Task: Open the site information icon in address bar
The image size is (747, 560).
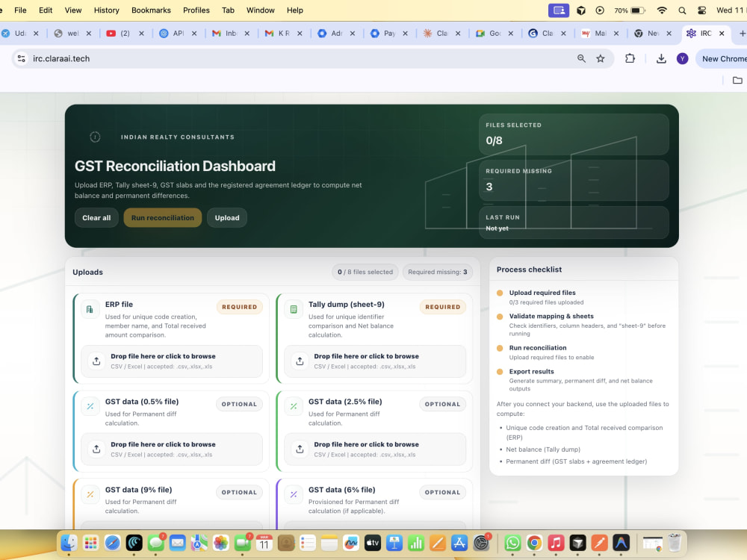Action: pyautogui.click(x=22, y=58)
